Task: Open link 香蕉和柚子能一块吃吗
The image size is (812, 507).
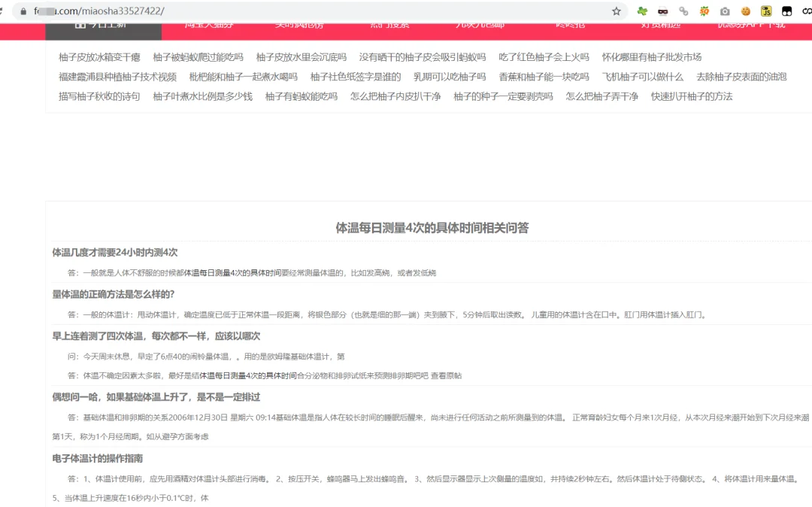Action: (x=544, y=77)
